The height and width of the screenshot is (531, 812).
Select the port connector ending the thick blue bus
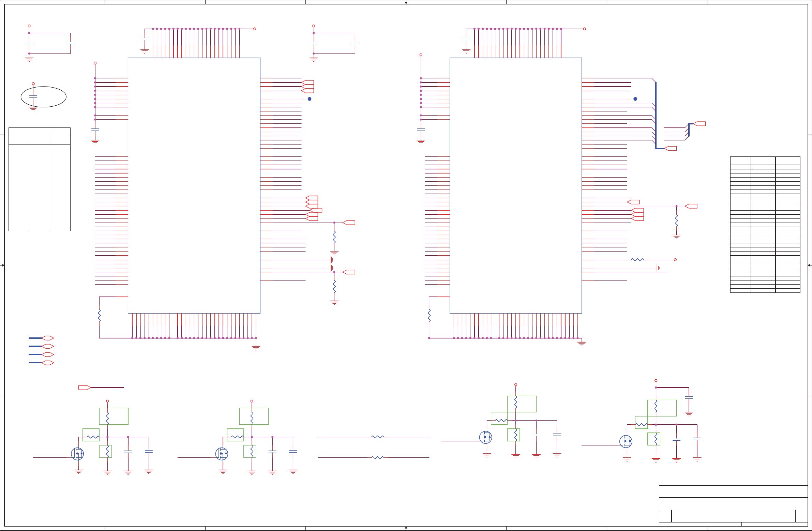click(x=671, y=148)
